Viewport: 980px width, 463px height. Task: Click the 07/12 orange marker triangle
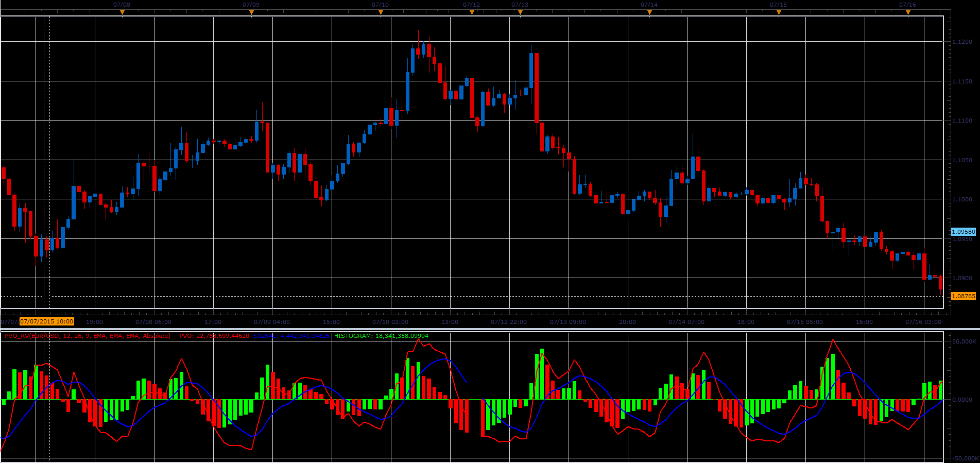472,13
